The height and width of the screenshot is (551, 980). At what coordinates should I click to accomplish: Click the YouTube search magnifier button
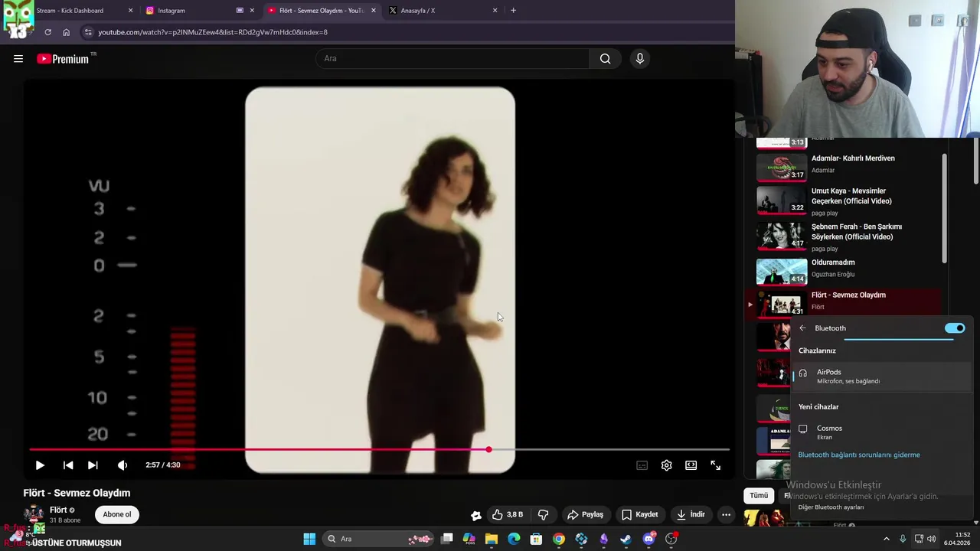click(605, 58)
